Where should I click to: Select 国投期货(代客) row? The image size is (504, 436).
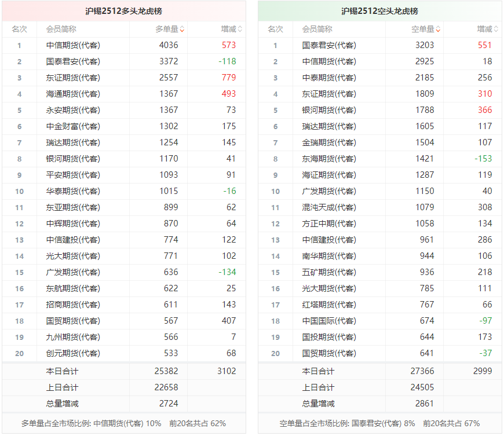379,337
